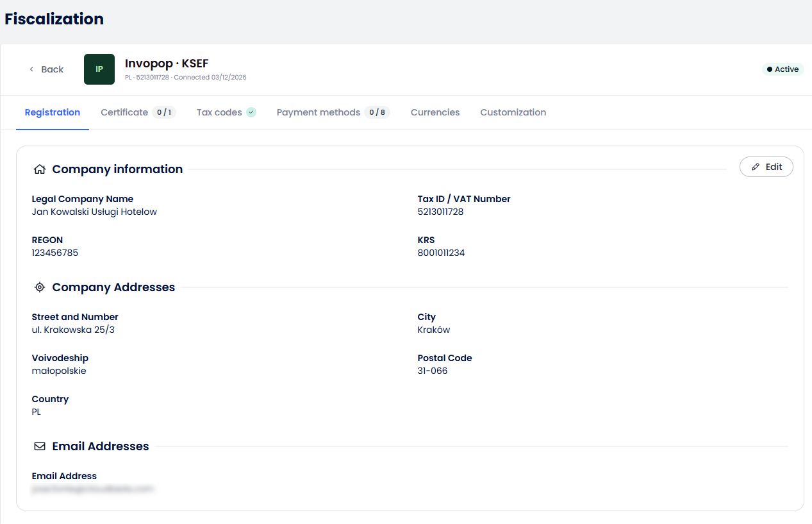This screenshot has height=524, width=812.
Task: Click the envelope icon by Email Addresses
Action: (x=40, y=446)
